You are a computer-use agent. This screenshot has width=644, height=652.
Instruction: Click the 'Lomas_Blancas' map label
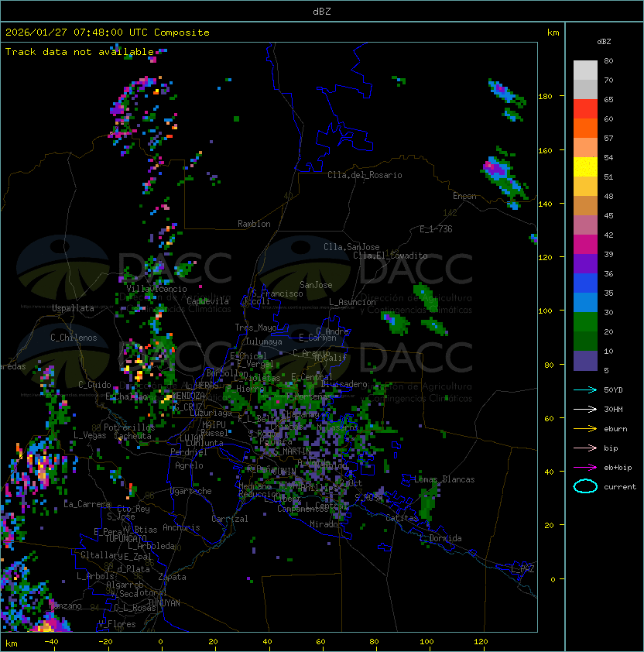(x=444, y=479)
